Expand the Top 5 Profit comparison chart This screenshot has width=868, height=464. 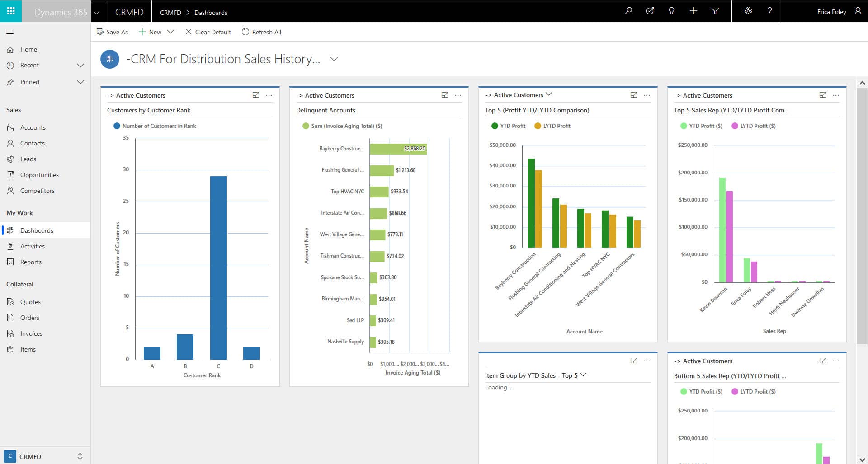click(x=634, y=95)
